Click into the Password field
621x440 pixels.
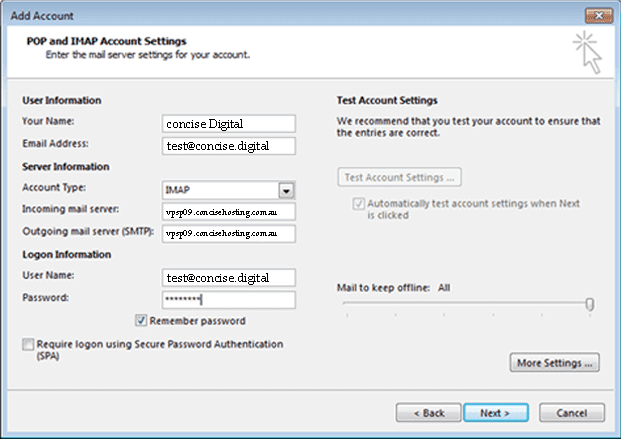228,300
